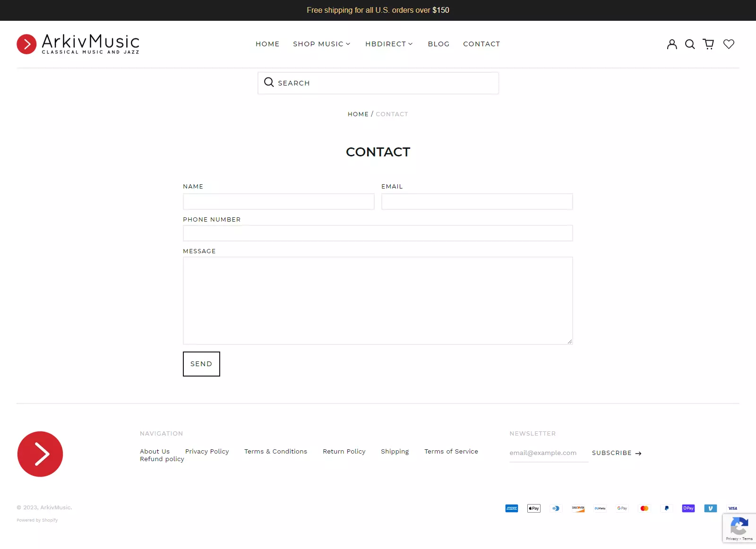Click the Subscribe newsletter button

(x=616, y=453)
